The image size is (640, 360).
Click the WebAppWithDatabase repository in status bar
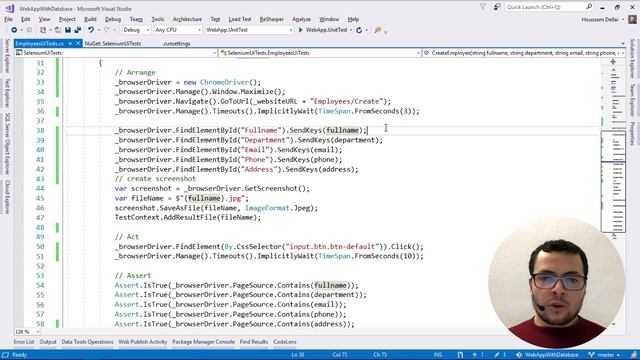547,355
